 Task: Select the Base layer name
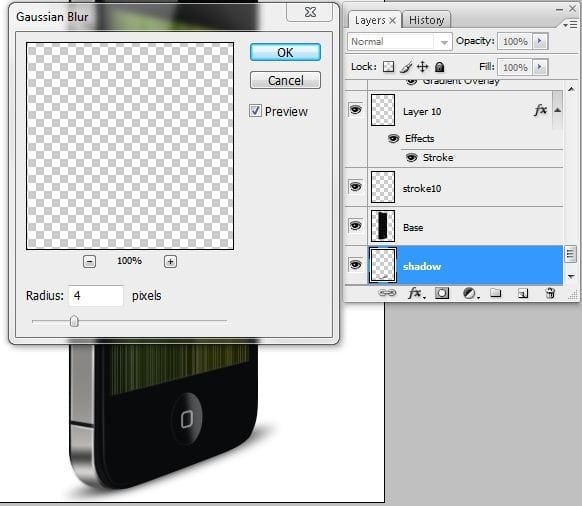(413, 228)
